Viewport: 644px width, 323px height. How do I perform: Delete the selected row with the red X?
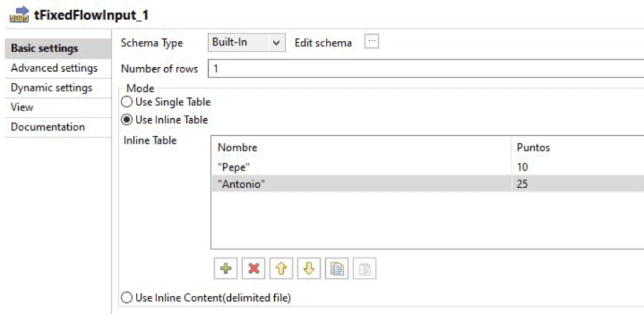click(x=253, y=269)
